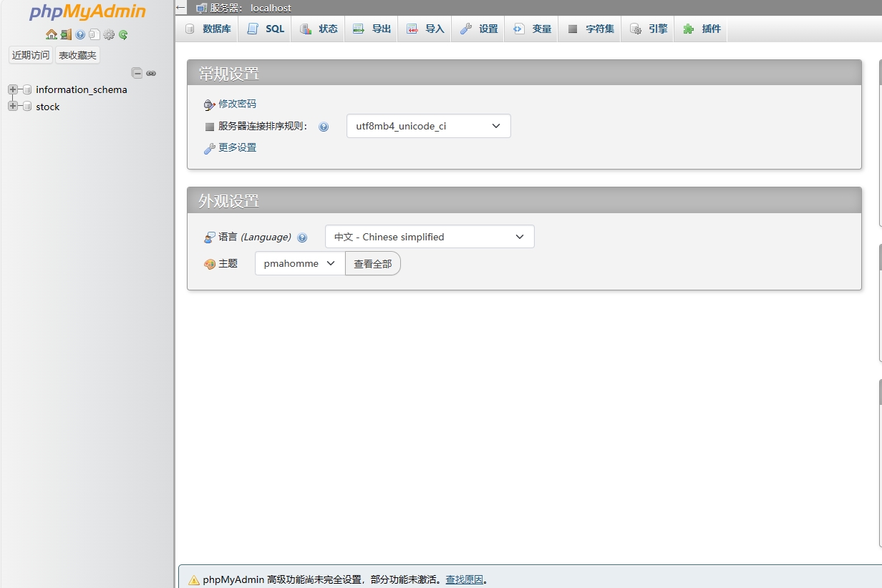The image size is (882, 588).
Task: Click the Home icon in phpMyAdmin sidebar
Action: (x=51, y=34)
